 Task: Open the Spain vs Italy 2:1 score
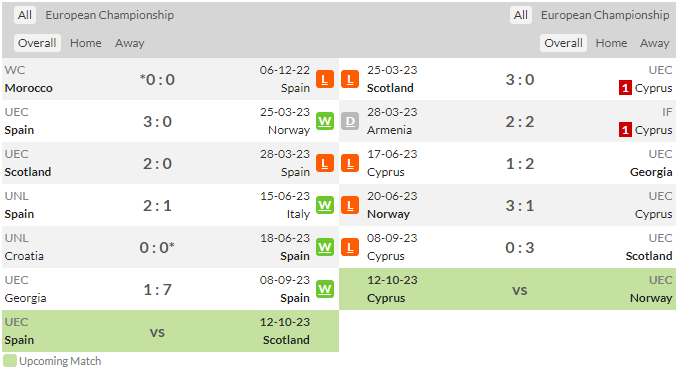(157, 205)
